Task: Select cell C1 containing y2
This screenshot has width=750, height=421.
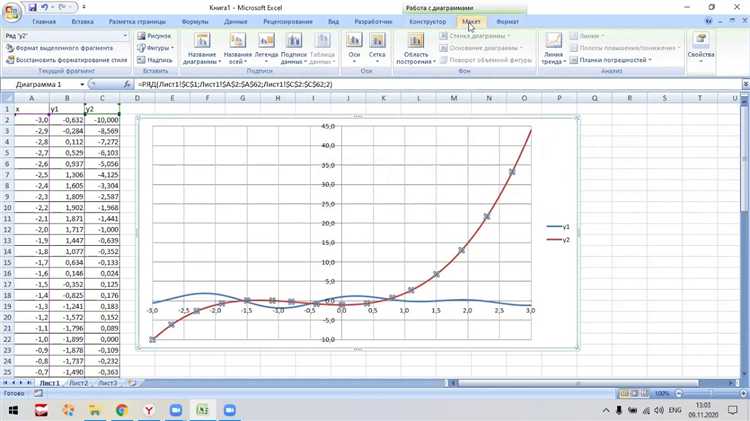Action: (x=102, y=109)
